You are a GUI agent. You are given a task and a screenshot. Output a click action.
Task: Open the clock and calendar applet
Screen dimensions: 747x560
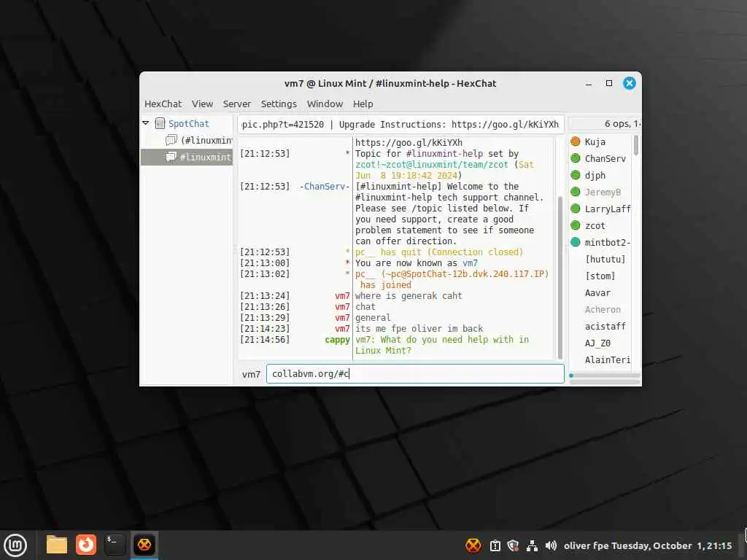click(648, 545)
